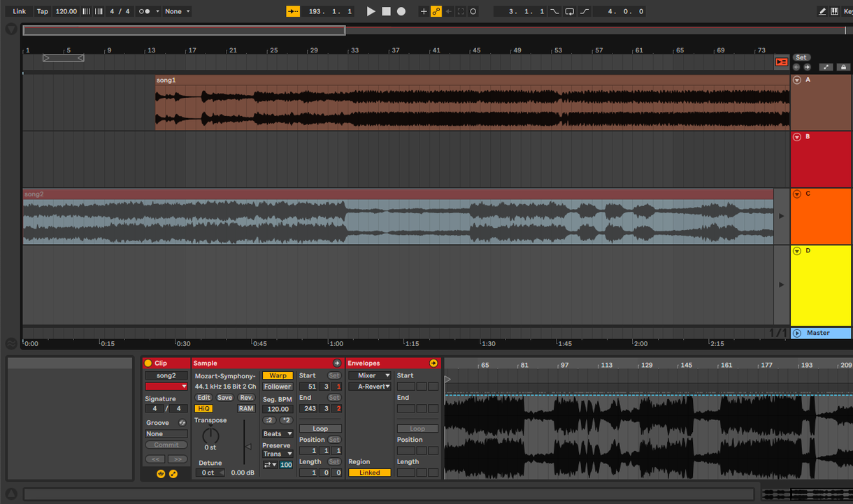Click the Groove hot-swap icon
This screenshot has height=504, width=853.
(182, 423)
